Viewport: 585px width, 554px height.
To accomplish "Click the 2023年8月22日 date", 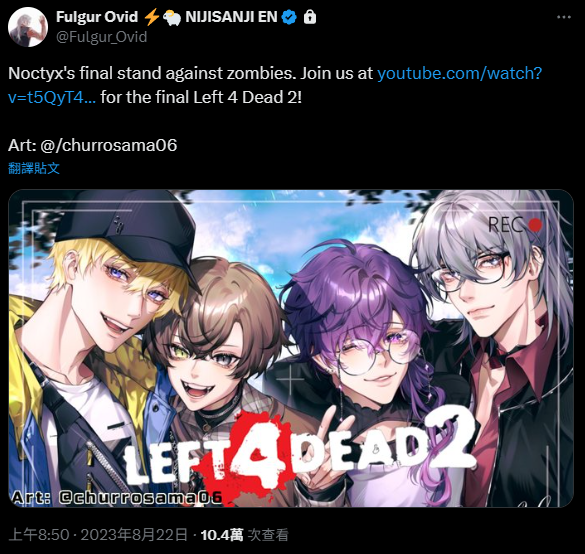I will 134,535.
